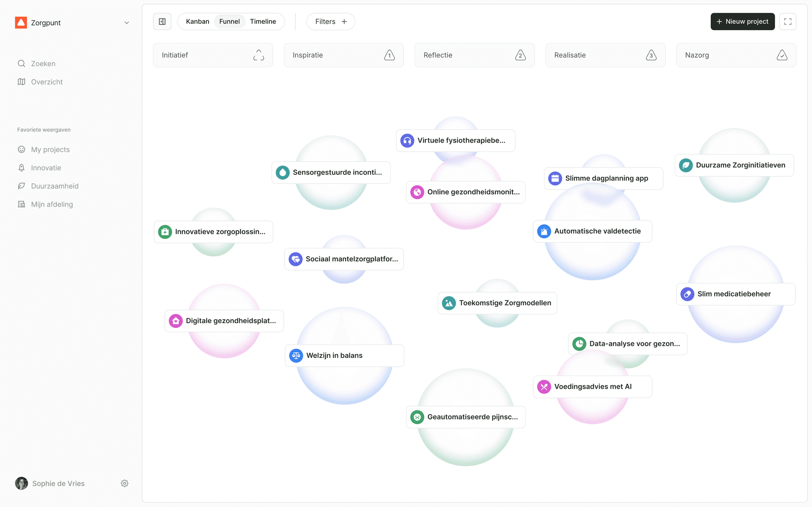The width and height of the screenshot is (812, 507).
Task: Open the Filters add menu
Action: tap(331, 21)
